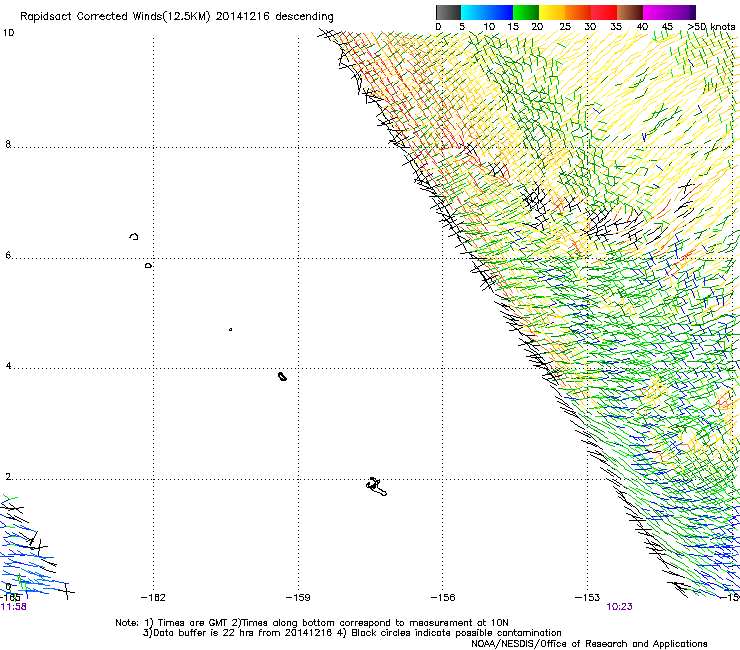Click the latitude label '6' on the axis
This screenshot has width=740, height=650.
click(x=8, y=255)
